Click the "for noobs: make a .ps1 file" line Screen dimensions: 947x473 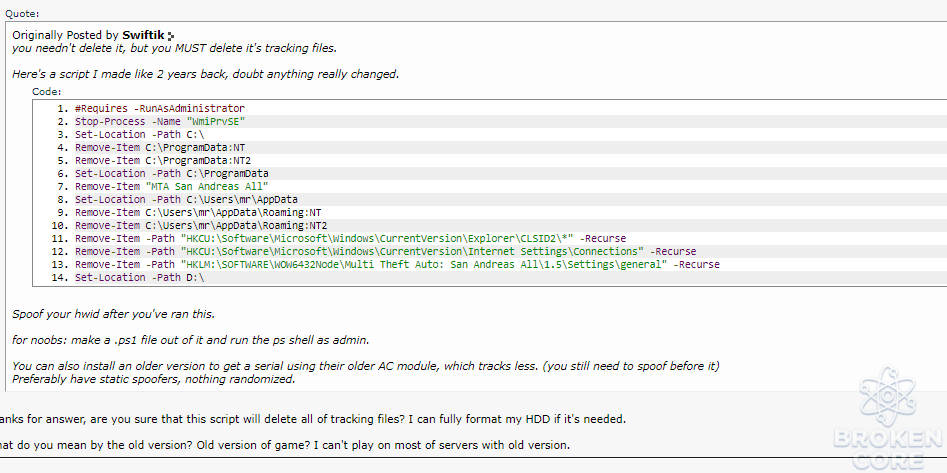point(190,340)
